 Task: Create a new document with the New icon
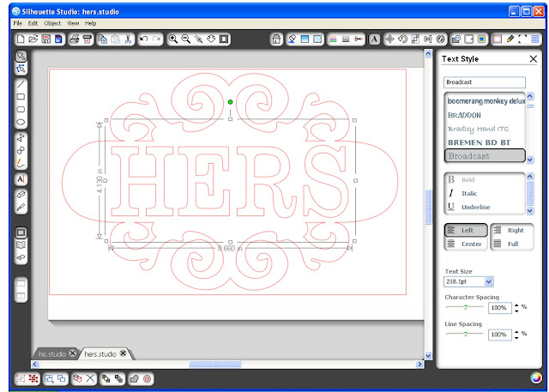[x=21, y=39]
